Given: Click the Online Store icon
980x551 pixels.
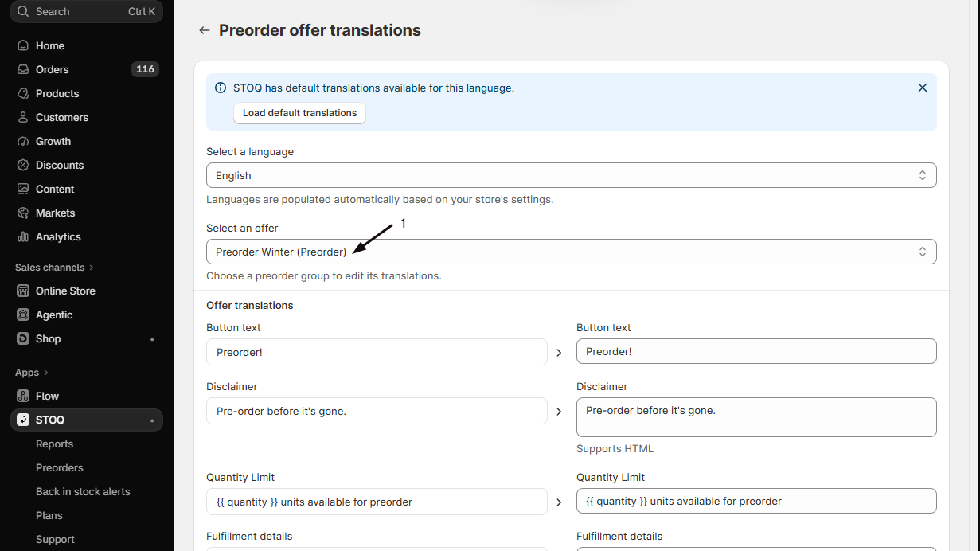Looking at the screenshot, I should 23,291.
